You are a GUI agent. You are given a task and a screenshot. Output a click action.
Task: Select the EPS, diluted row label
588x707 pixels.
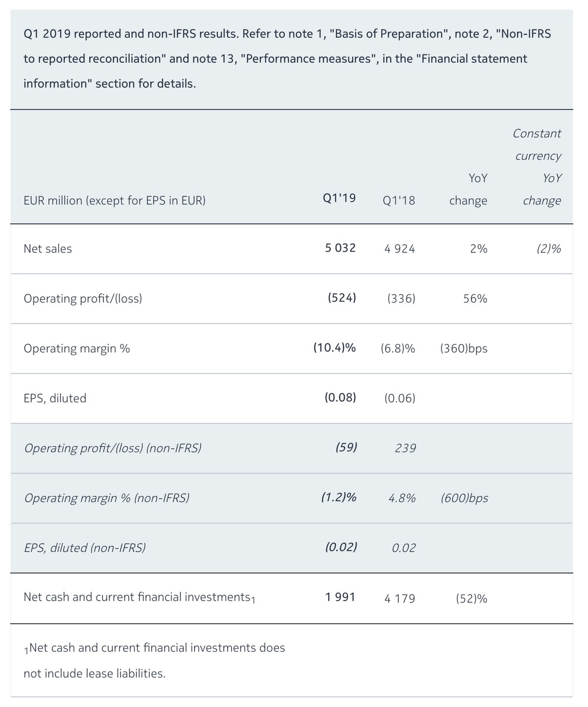coord(55,398)
